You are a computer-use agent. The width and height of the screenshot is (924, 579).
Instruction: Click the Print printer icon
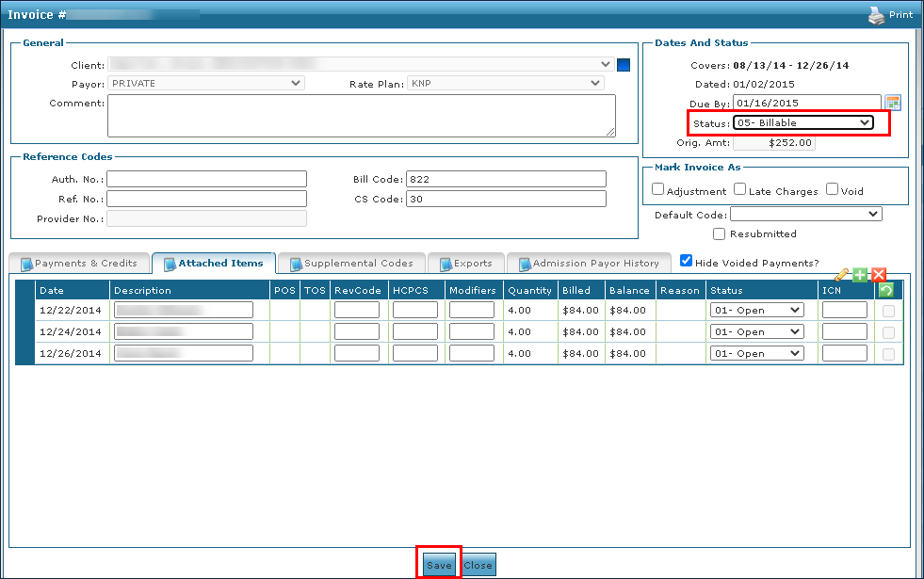(876, 15)
